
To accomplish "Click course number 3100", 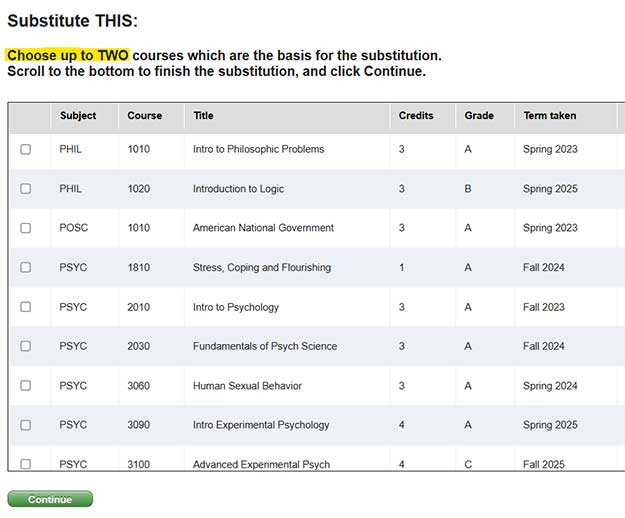I will coord(139,464).
